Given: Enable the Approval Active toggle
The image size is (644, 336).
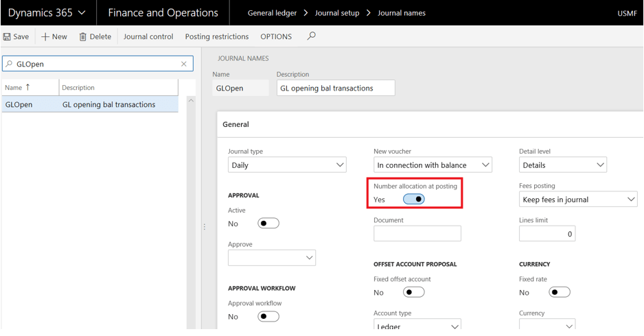Looking at the screenshot, I should coord(268,224).
